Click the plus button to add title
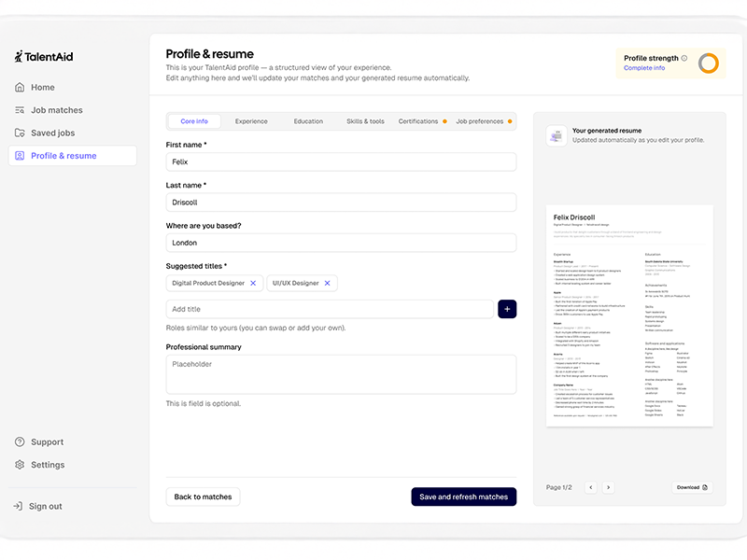The image size is (747, 560). coord(507,309)
